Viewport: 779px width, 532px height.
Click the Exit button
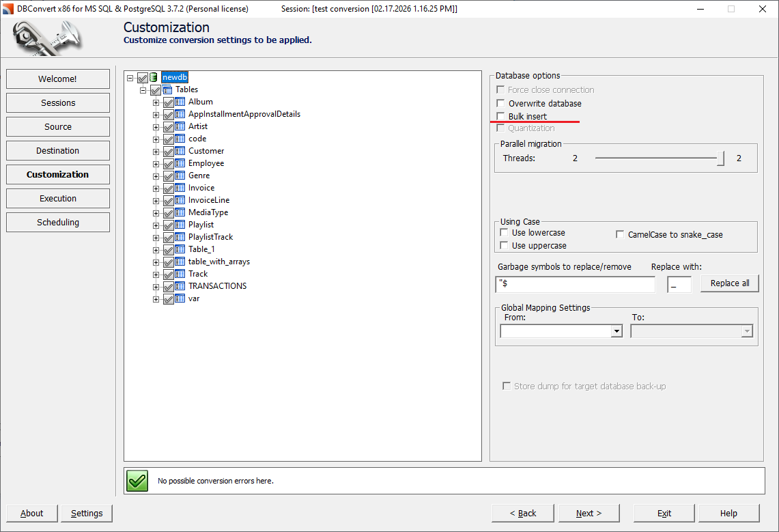(664, 513)
